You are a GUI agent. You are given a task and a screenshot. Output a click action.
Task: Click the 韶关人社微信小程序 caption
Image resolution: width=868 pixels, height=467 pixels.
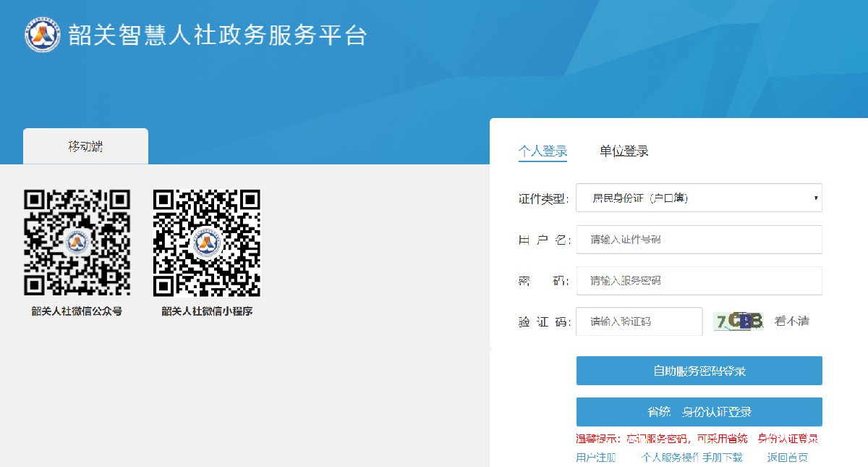point(207,311)
